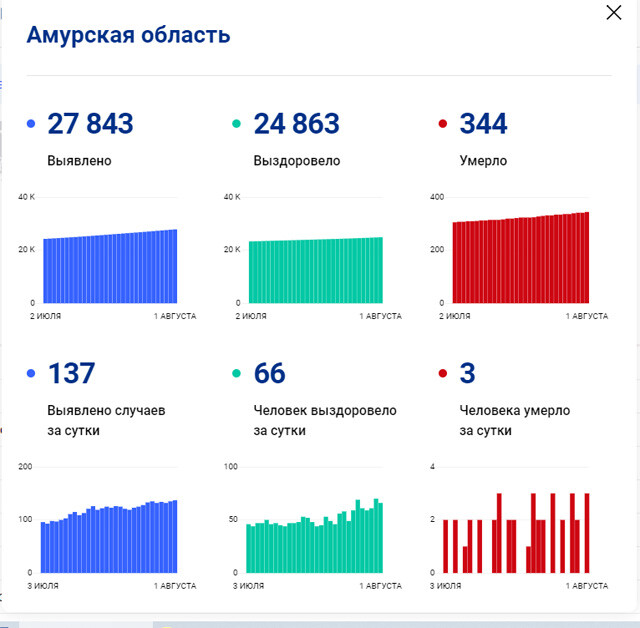Click the 400 axis label on Умерло chart
This screenshot has height=628, width=640.
coord(437,197)
